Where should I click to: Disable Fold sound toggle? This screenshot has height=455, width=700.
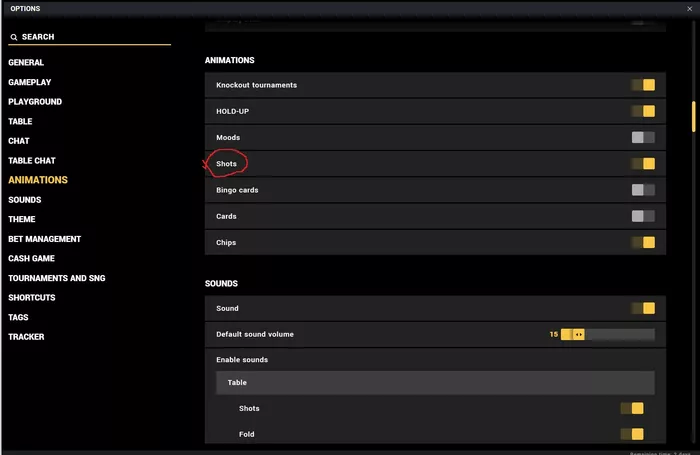tap(632, 434)
